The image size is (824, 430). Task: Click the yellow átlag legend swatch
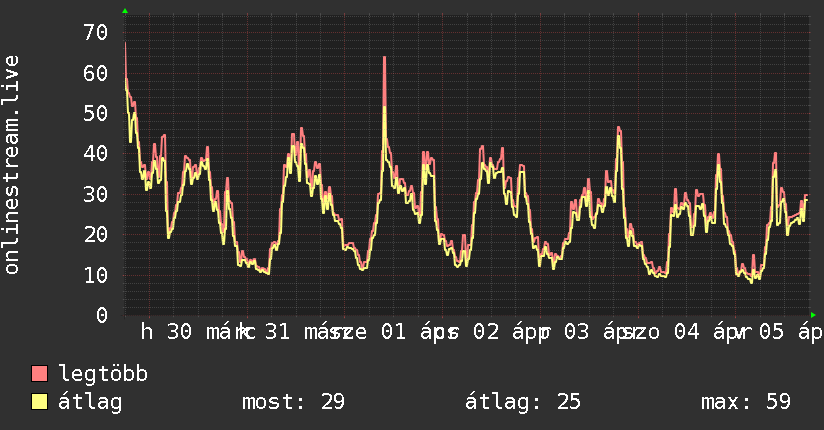click(39, 402)
